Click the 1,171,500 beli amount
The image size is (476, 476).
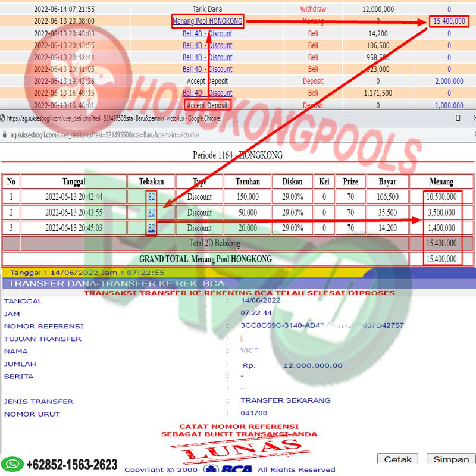[378, 93]
